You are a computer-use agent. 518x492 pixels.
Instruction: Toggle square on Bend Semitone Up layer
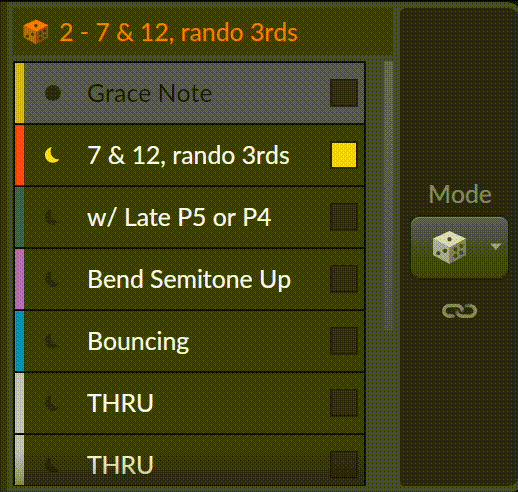pos(344,279)
